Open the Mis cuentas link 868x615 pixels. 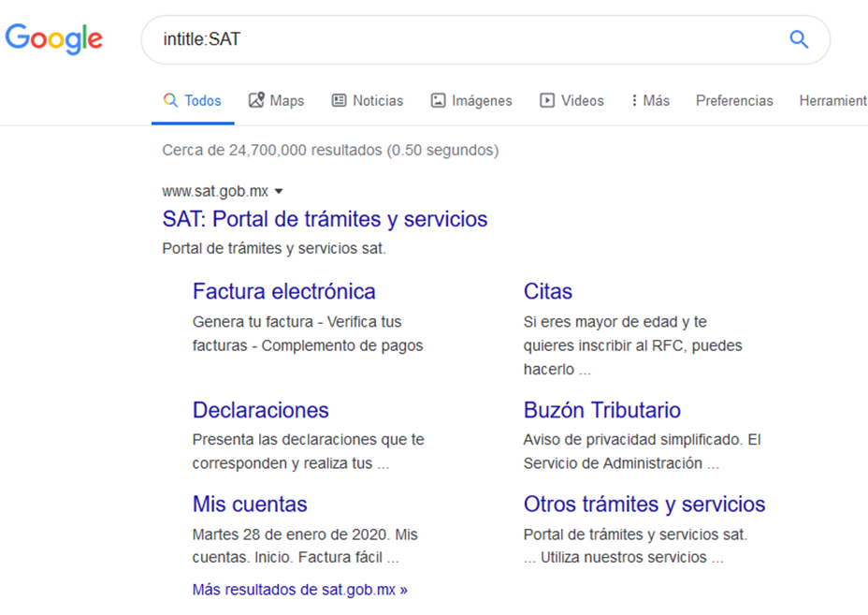tap(250, 504)
